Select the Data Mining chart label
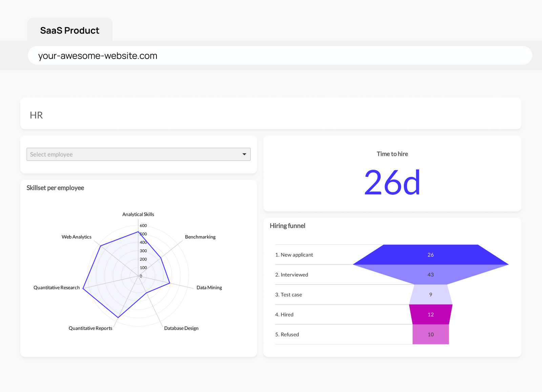 pyautogui.click(x=209, y=287)
